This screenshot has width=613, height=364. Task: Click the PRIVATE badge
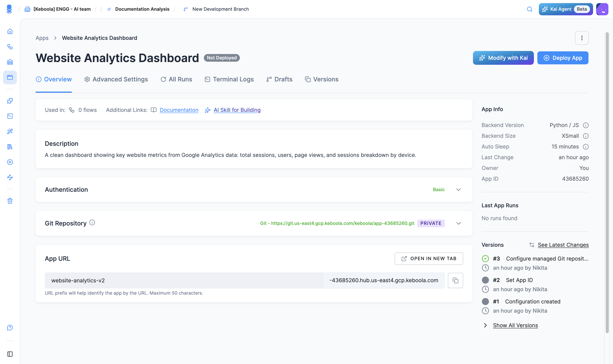431,223
